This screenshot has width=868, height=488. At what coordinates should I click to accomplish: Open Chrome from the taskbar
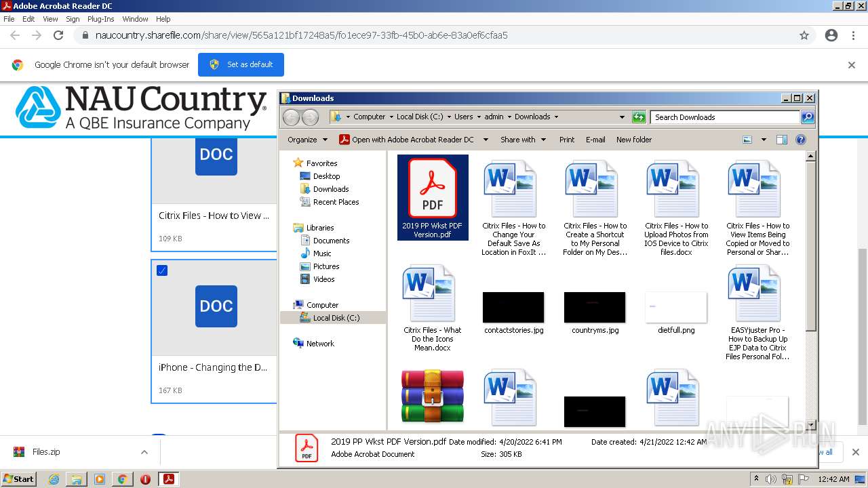point(122,479)
